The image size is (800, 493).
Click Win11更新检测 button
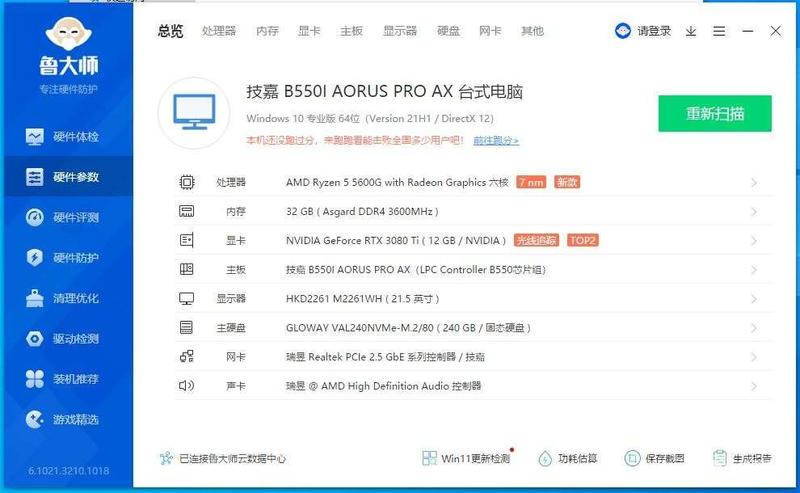tap(467, 458)
